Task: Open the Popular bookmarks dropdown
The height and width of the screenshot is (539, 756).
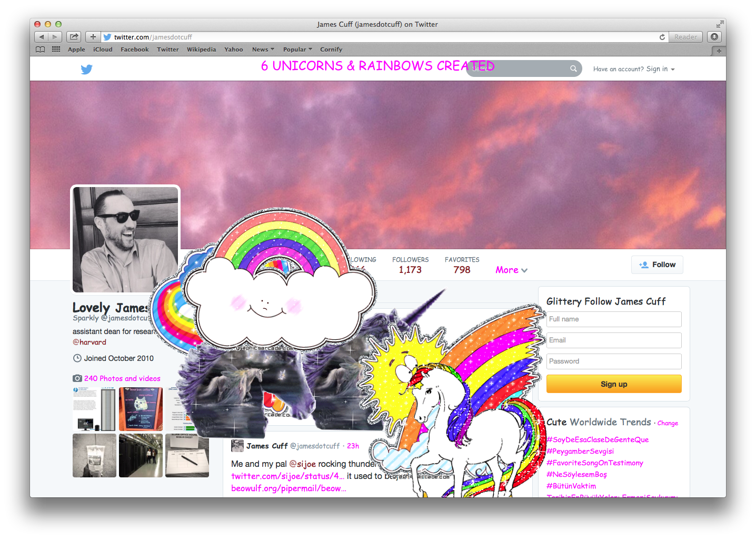Action: [297, 50]
